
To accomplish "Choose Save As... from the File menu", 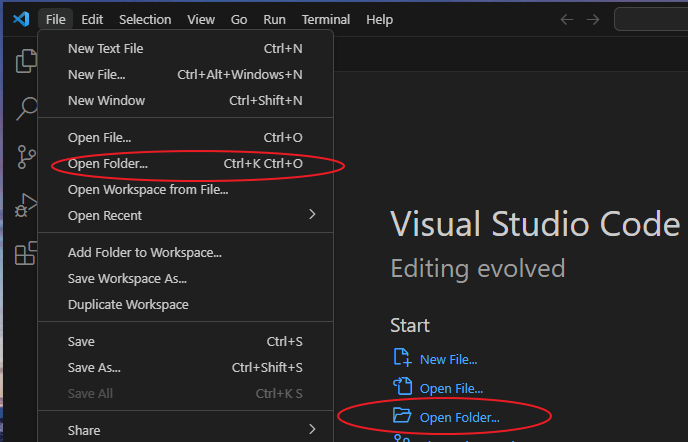I will pos(94,367).
